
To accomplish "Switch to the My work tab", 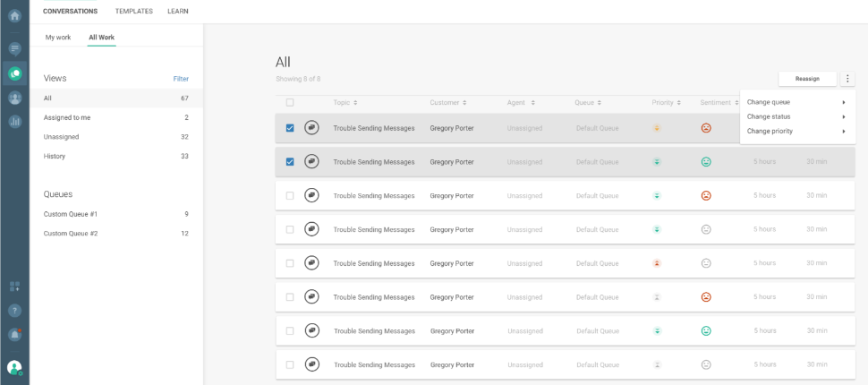I will pos(58,38).
